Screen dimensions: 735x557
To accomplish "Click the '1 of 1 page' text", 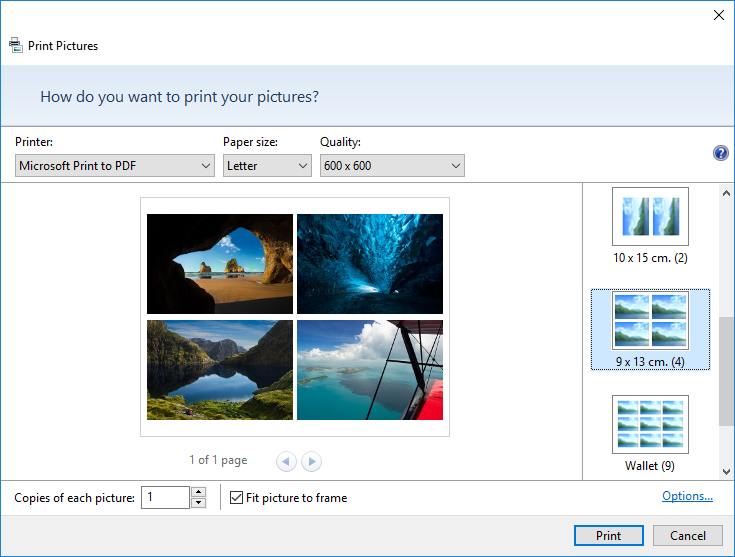I will tap(218, 460).
